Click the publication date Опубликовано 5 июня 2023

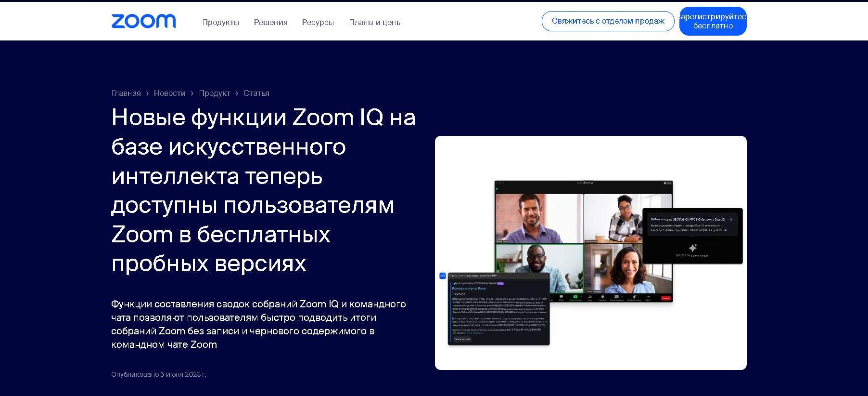pyautogui.click(x=159, y=374)
